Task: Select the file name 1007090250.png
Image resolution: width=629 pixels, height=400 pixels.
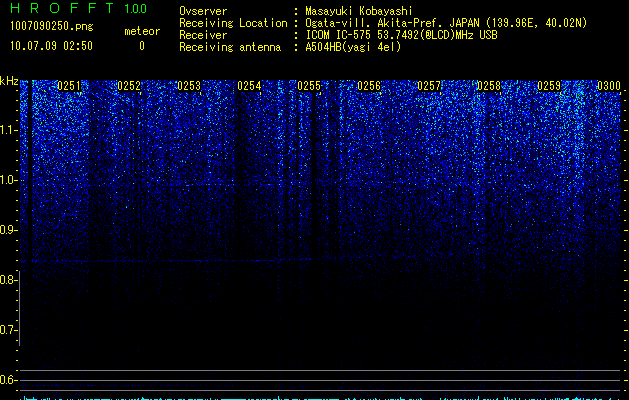Action: tap(51, 27)
